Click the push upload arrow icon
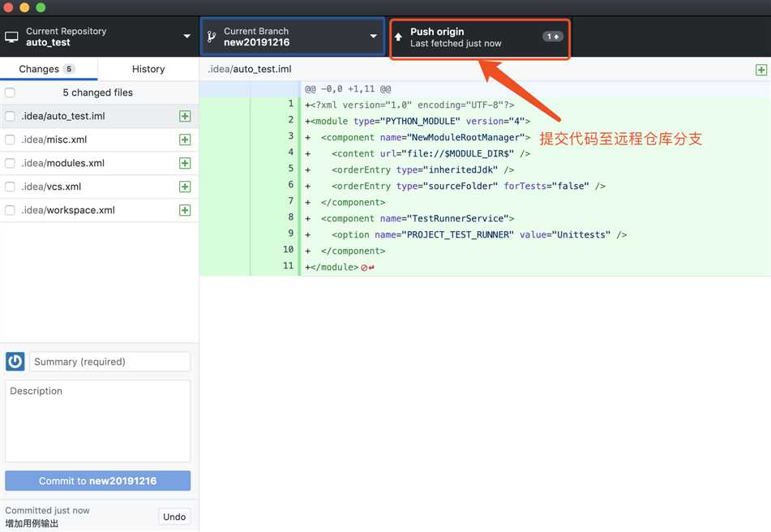This screenshot has width=771, height=532. click(398, 36)
